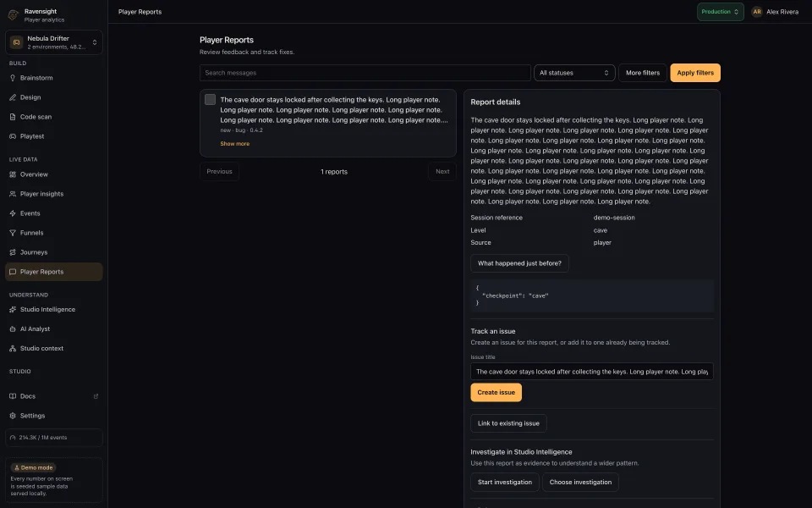Open the All statuses dropdown
The height and width of the screenshot is (508, 812).
click(x=574, y=73)
